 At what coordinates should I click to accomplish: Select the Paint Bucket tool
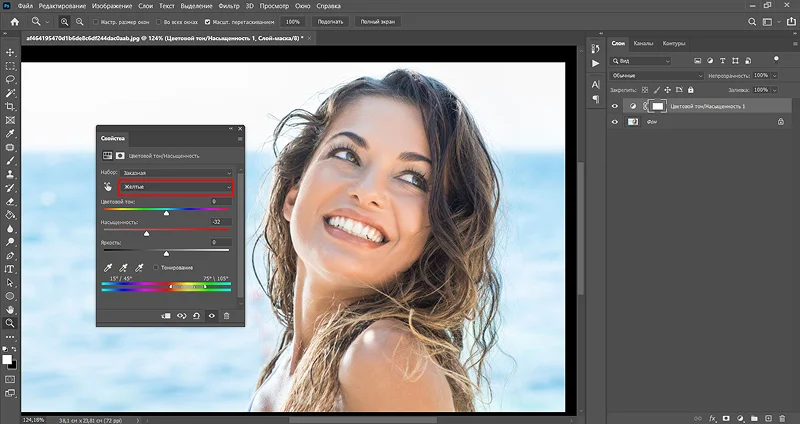point(10,215)
